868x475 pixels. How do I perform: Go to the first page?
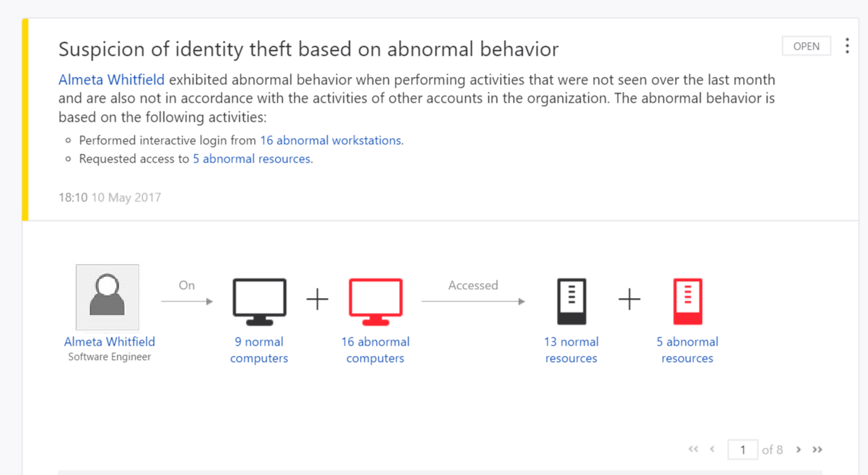point(693,449)
